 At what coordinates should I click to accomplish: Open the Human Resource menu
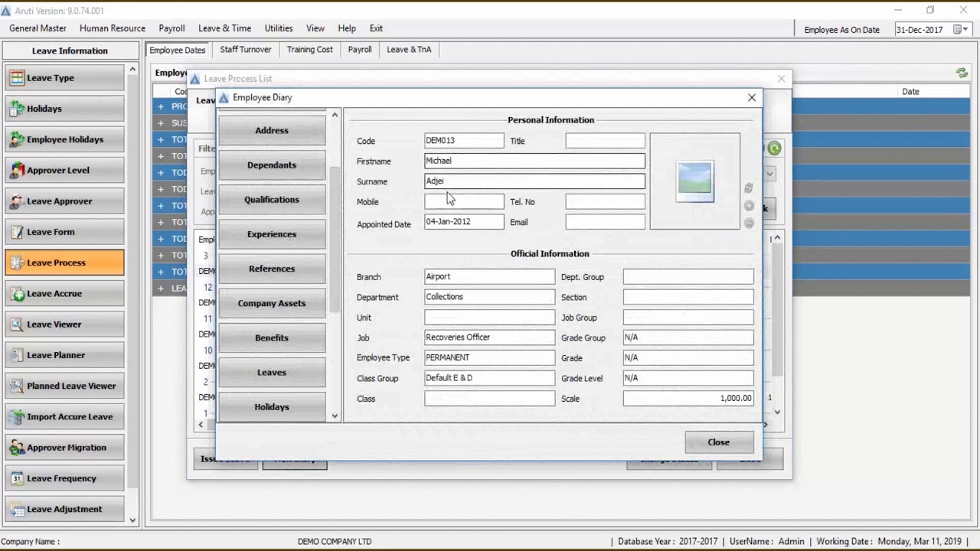[x=113, y=28]
